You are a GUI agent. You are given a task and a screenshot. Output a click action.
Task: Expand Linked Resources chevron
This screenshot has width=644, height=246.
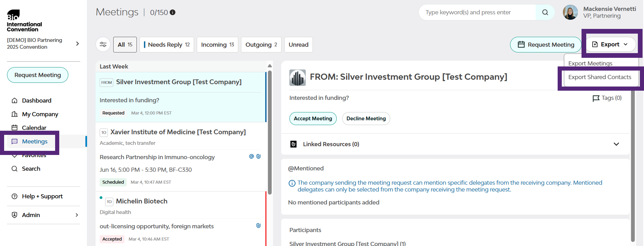point(616,144)
